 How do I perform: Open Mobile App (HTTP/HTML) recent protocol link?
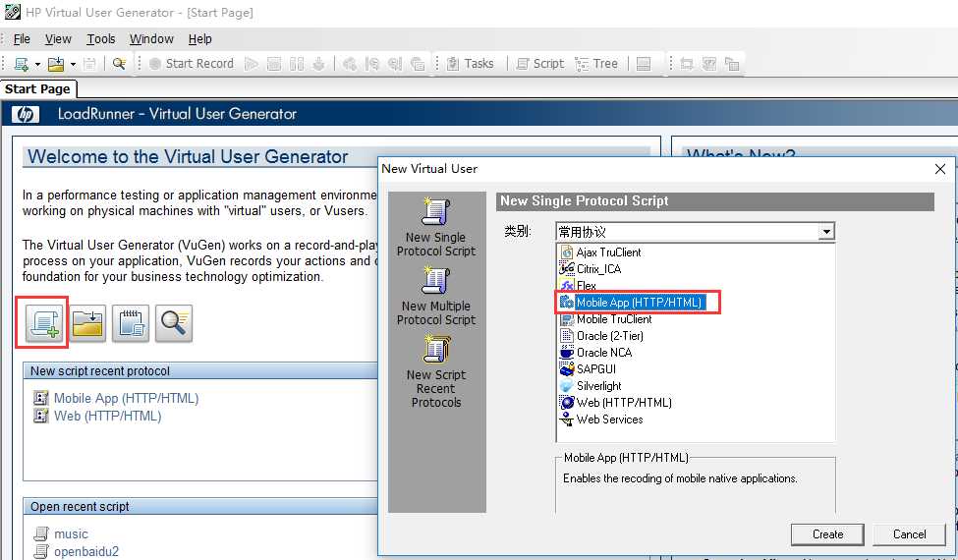coord(126,398)
